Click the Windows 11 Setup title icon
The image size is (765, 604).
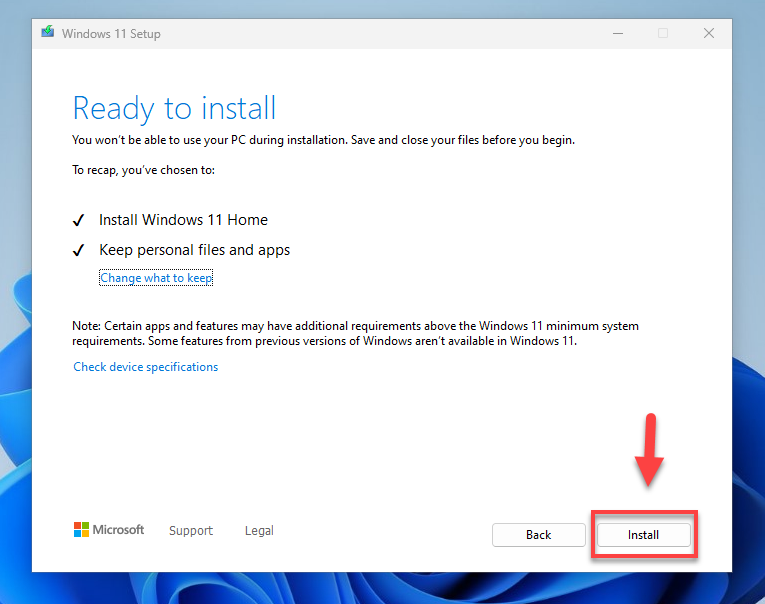coord(47,32)
